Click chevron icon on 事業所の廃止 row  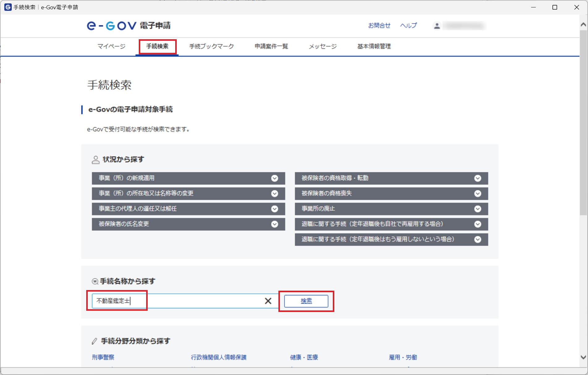click(477, 209)
